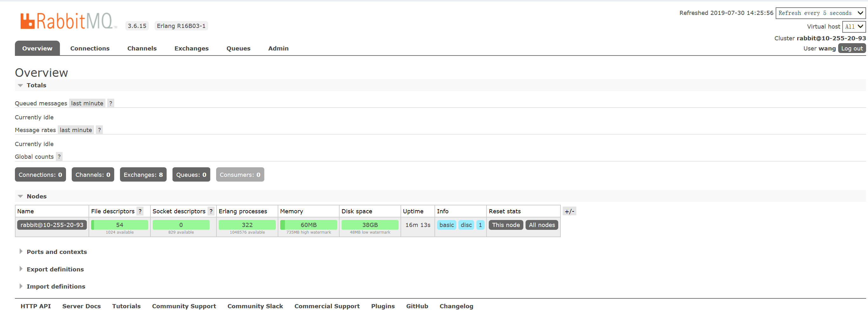
Task: Open File descriptors help question mark
Action: coord(140,211)
